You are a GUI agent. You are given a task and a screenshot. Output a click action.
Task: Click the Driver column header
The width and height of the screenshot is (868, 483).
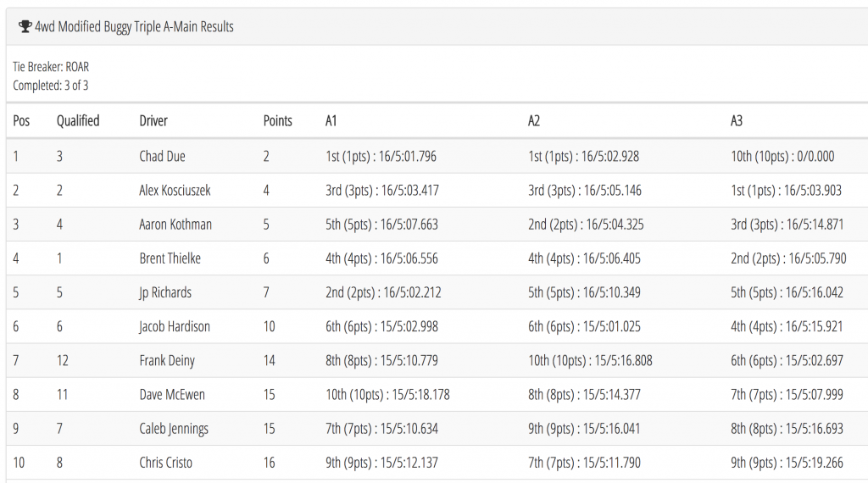pyautogui.click(x=153, y=120)
